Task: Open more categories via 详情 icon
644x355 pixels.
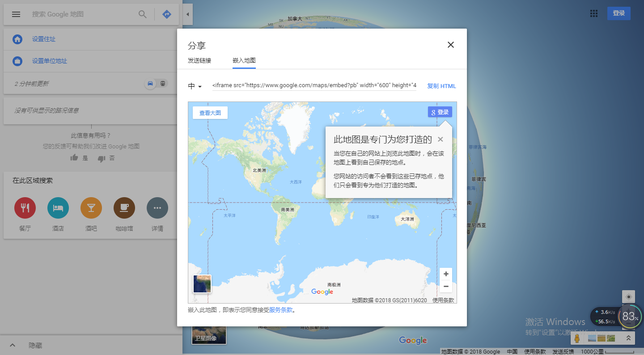Action: click(157, 208)
